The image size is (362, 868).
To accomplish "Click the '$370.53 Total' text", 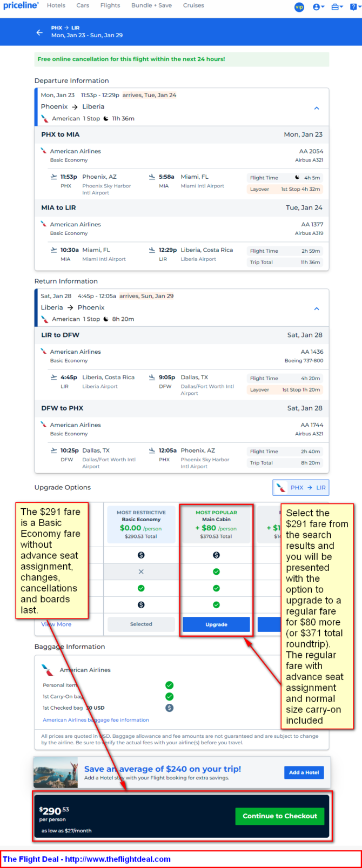I will [216, 536].
